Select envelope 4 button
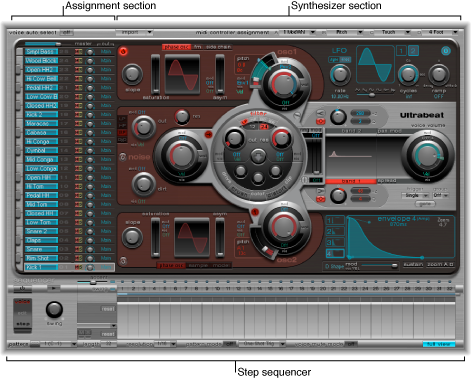This screenshot has width=471, height=381. point(335,253)
